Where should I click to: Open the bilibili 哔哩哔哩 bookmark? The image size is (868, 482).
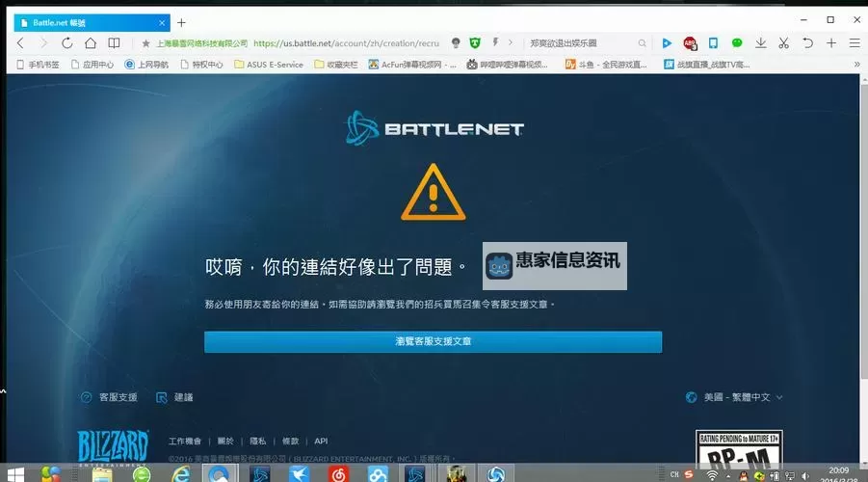click(507, 65)
